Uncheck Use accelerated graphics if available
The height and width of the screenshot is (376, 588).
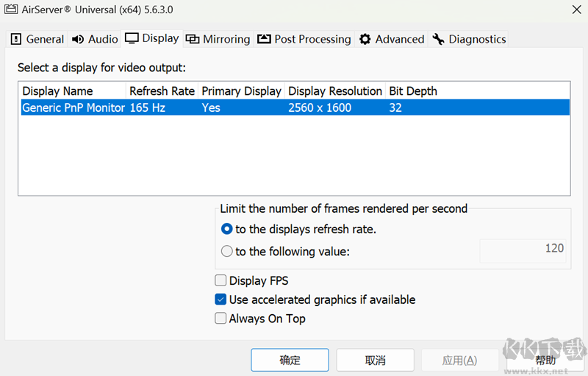click(220, 299)
